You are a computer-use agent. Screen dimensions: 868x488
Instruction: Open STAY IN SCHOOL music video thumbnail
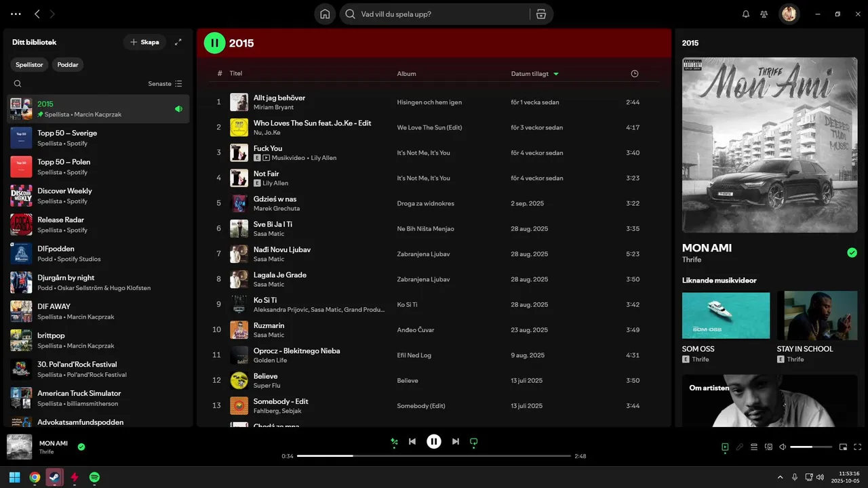click(817, 315)
